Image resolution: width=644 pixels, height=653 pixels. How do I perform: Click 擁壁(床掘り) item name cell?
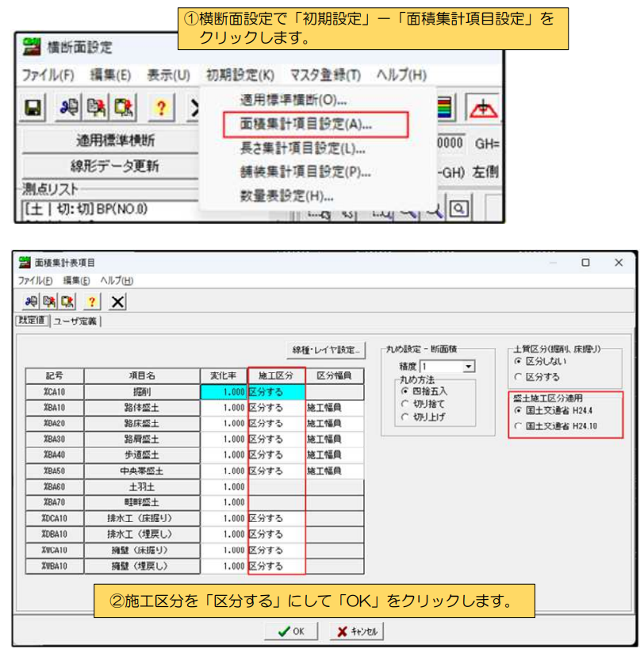pyautogui.click(x=142, y=550)
